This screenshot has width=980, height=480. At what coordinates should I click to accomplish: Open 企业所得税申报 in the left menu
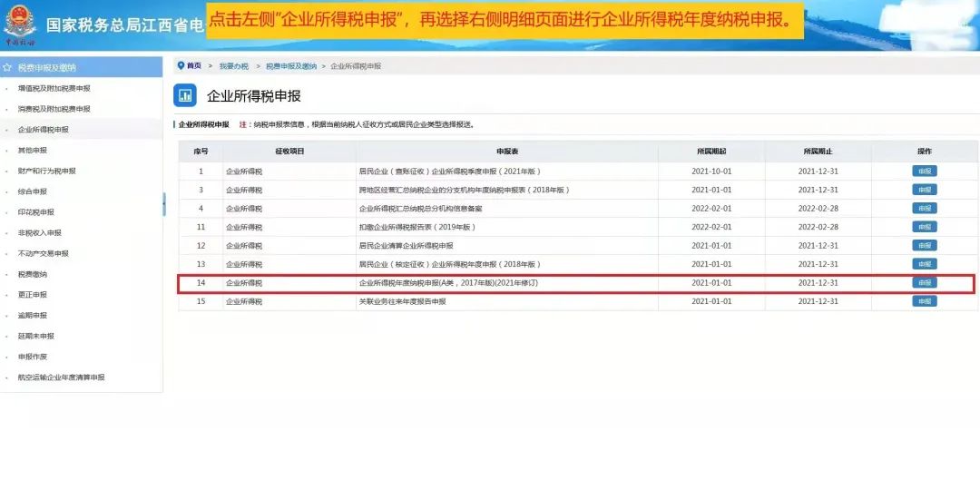[43, 130]
